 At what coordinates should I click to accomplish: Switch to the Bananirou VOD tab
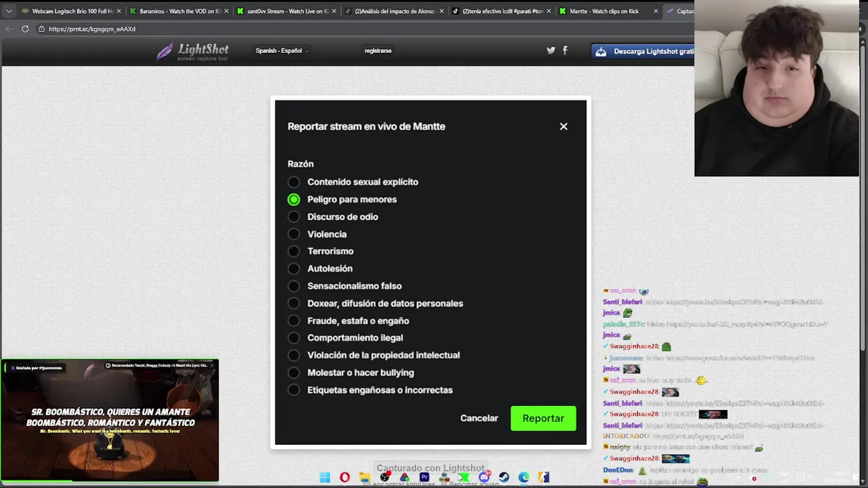coord(180,11)
